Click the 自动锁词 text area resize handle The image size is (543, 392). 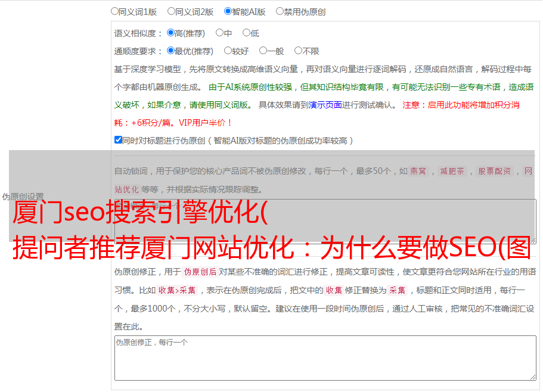[x=532, y=239]
